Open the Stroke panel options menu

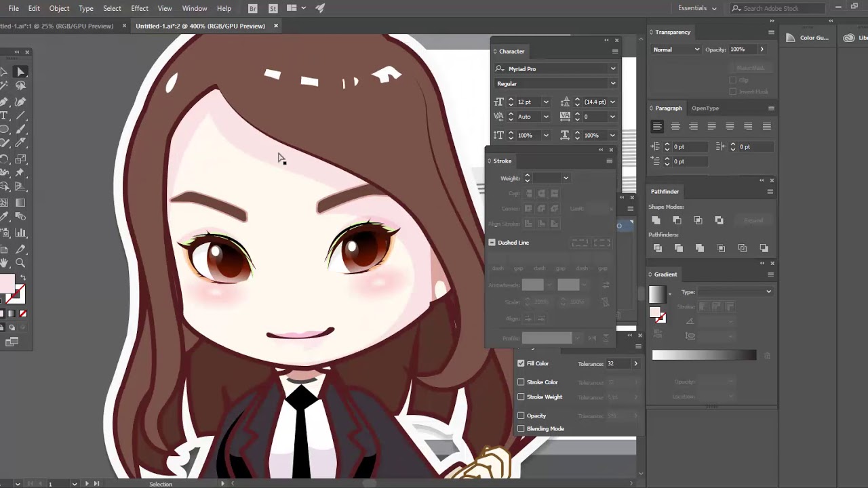pyautogui.click(x=609, y=161)
